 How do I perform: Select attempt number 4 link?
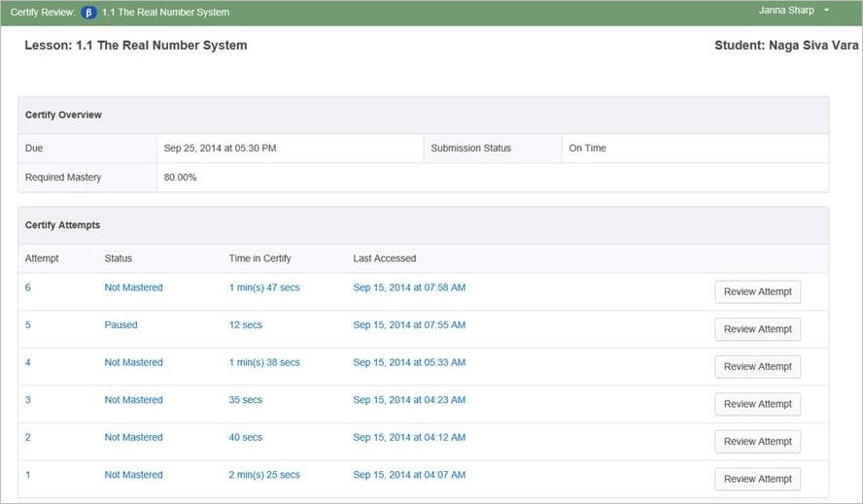click(x=28, y=362)
